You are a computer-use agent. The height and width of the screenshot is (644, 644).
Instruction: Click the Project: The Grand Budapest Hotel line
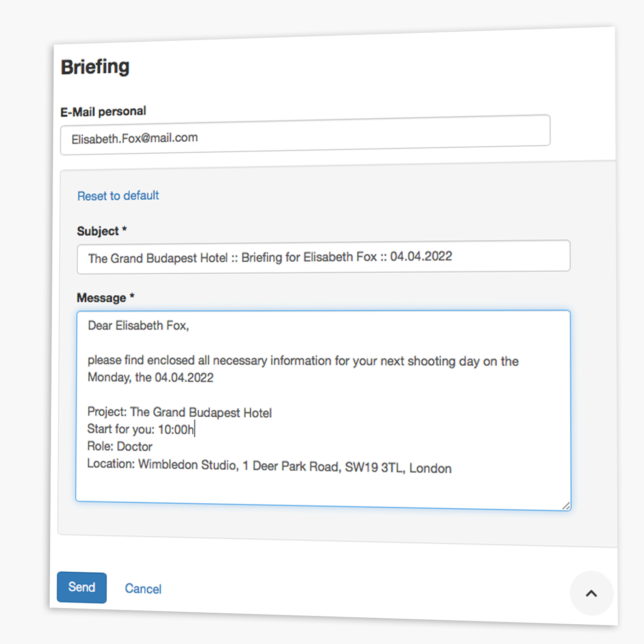[x=179, y=412]
